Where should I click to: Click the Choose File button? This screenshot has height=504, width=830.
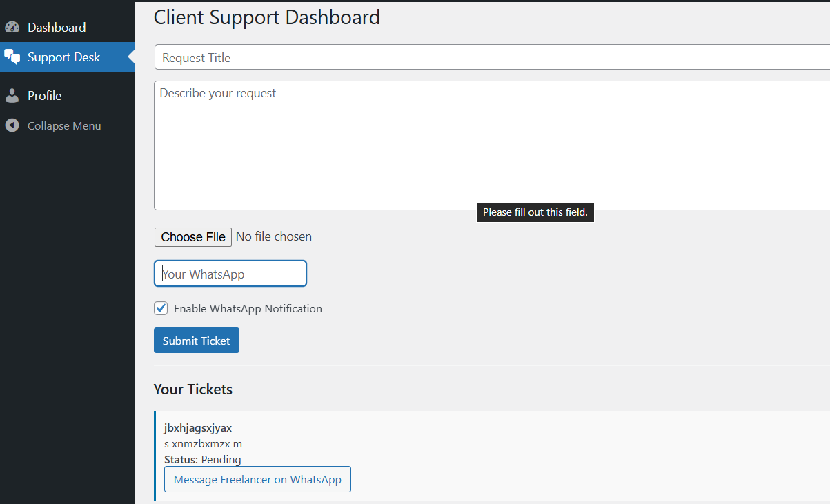point(192,236)
